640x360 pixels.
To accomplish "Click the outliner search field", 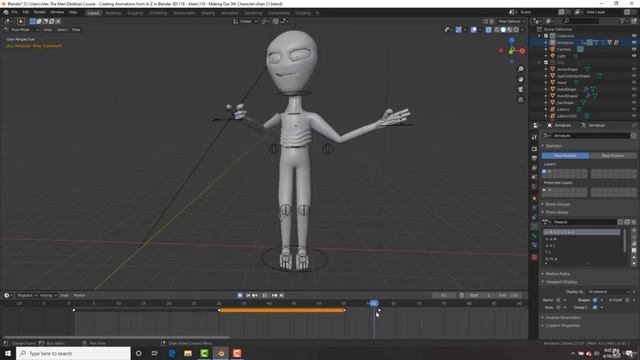I will (x=581, y=21).
